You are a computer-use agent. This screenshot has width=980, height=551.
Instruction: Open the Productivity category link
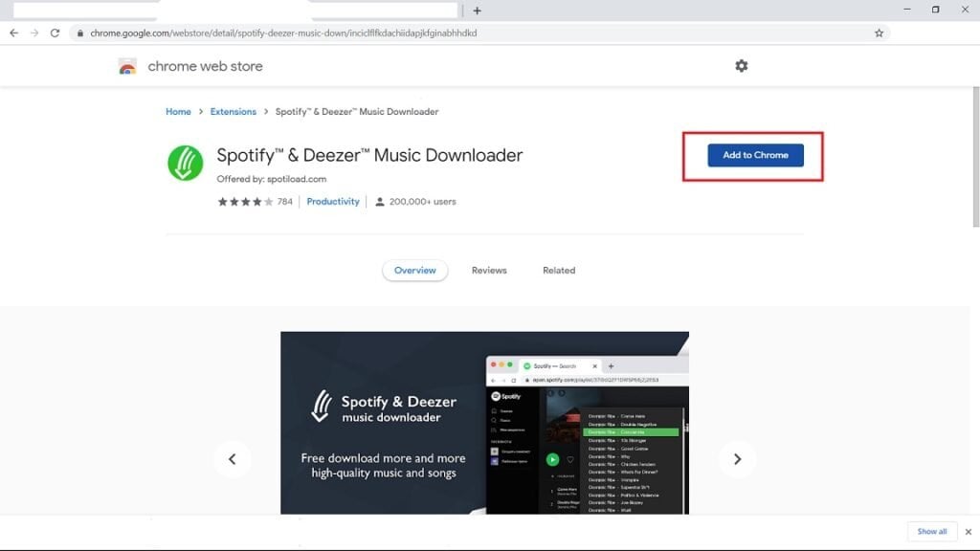tap(333, 202)
